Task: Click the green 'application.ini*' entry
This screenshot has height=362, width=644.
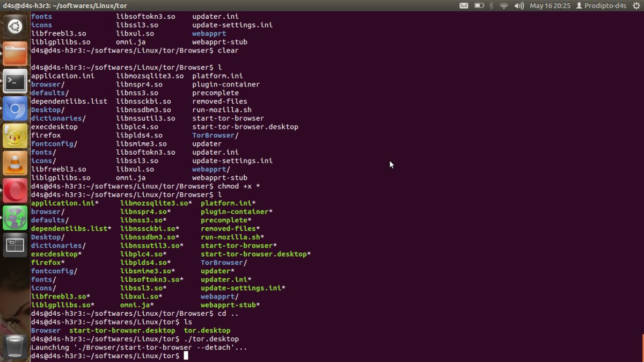Action: tap(65, 203)
